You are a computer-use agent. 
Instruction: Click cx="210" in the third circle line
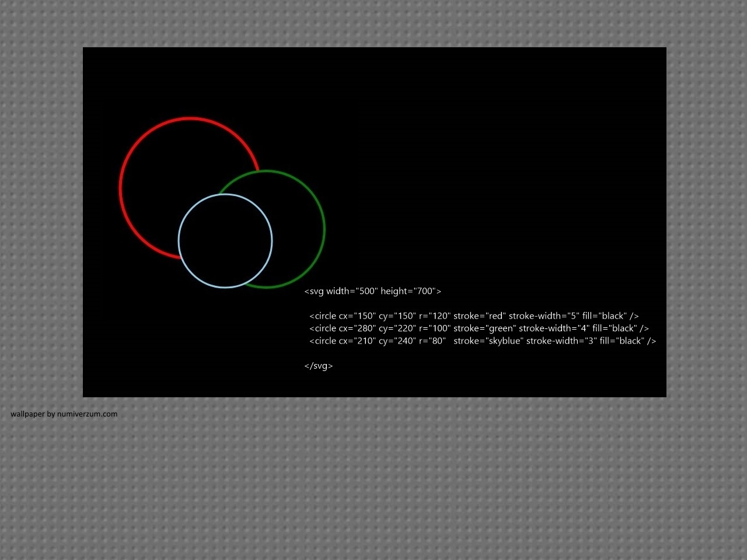[x=357, y=341]
